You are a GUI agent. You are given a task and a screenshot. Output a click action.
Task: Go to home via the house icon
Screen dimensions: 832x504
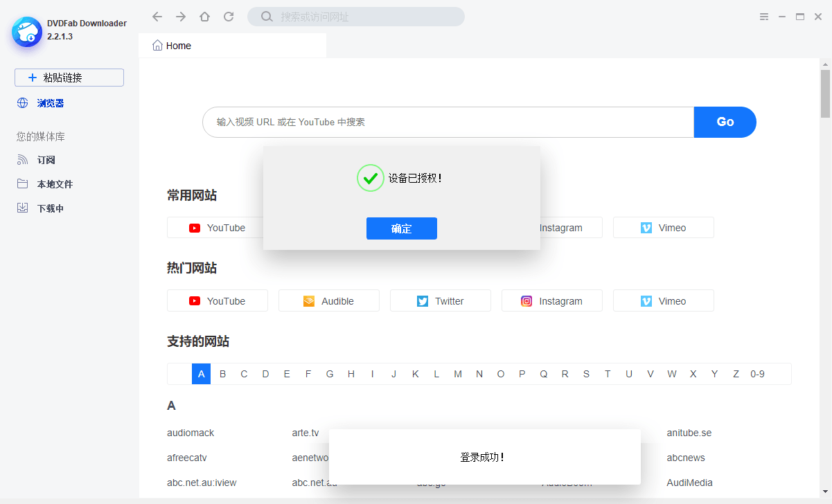click(204, 17)
